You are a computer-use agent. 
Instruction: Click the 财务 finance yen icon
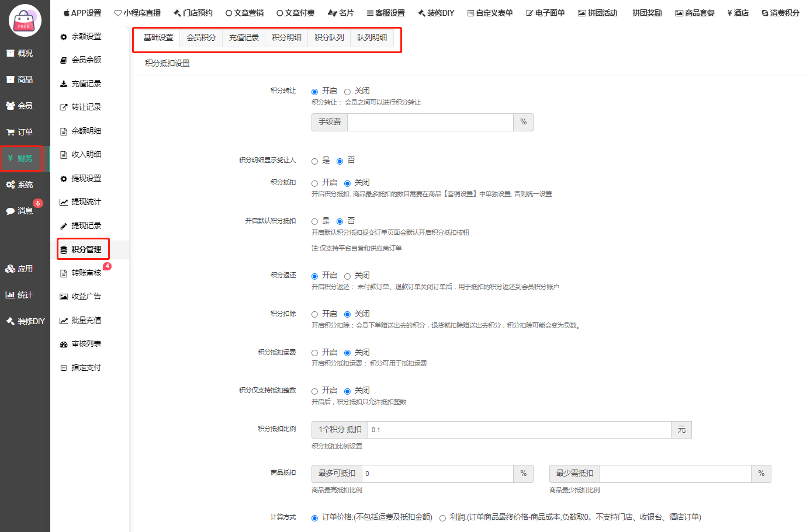11,158
